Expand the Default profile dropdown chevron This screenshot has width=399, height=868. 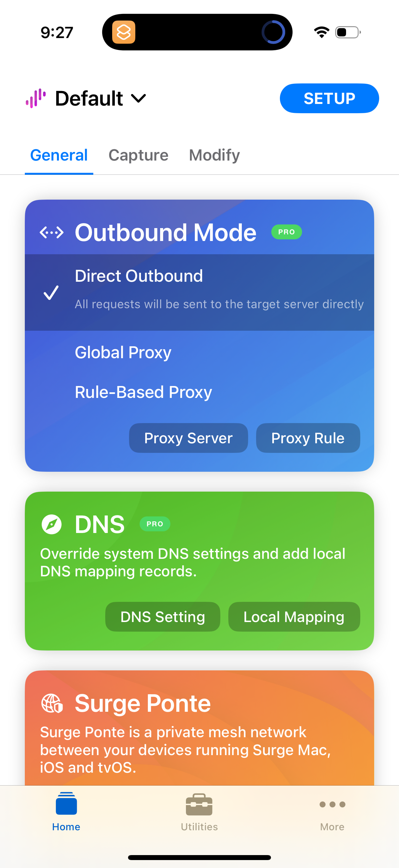[138, 98]
